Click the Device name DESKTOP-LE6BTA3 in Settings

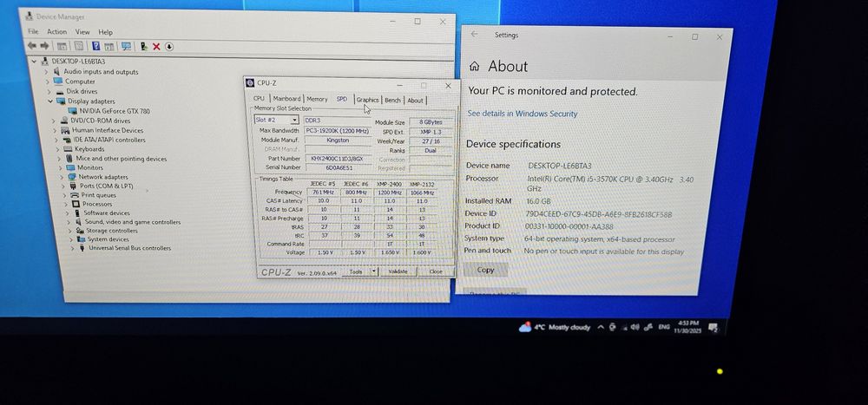tap(560, 166)
